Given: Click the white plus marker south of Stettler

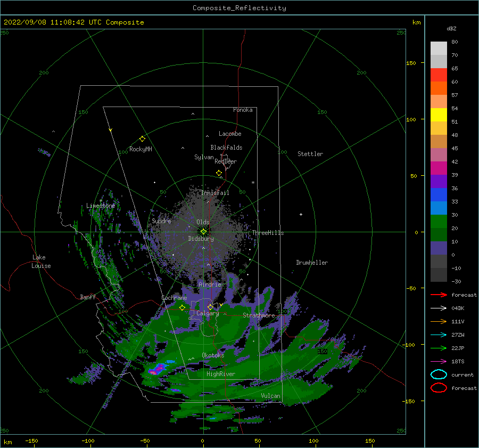Looking at the screenshot, I should (301, 214).
